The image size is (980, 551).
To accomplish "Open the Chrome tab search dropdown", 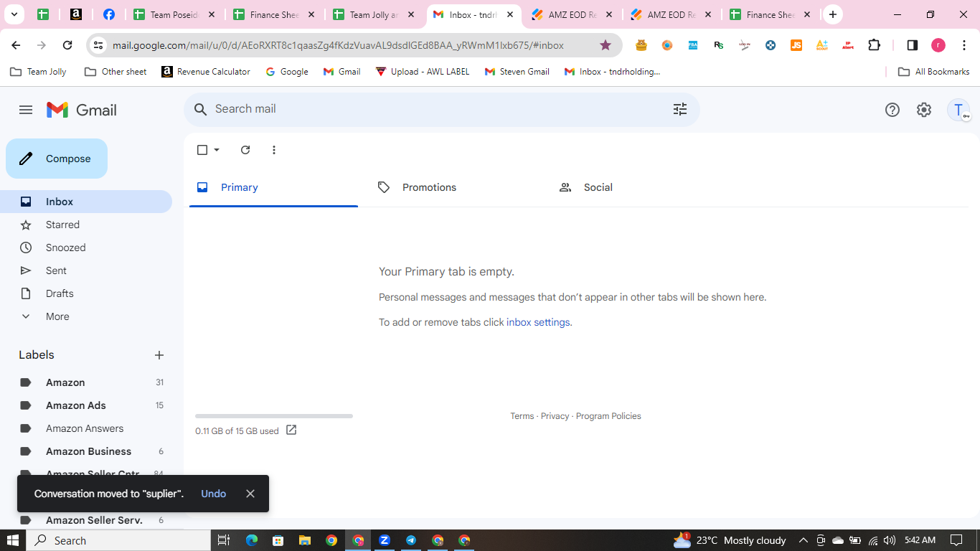I will click(x=14, y=14).
